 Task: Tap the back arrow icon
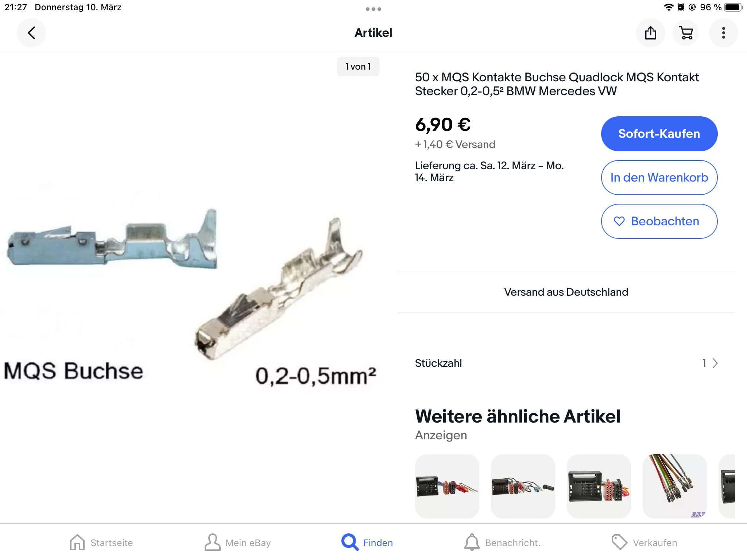tap(31, 33)
